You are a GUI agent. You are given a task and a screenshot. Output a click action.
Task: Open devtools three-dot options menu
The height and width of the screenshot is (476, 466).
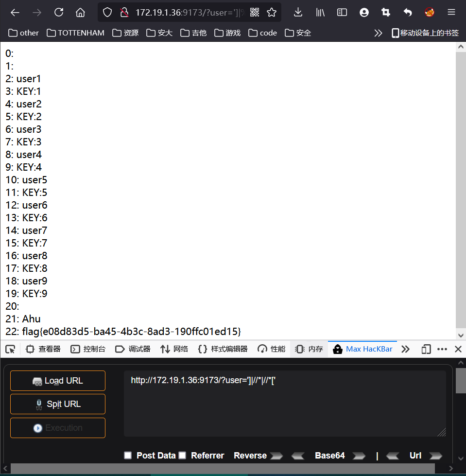(x=442, y=349)
